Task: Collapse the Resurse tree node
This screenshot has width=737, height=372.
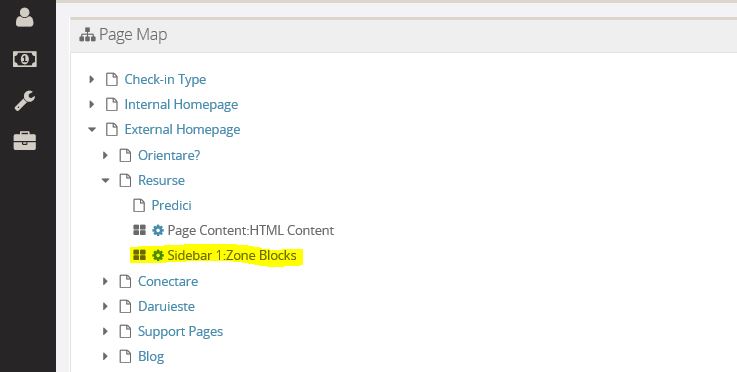Action: pyautogui.click(x=106, y=180)
